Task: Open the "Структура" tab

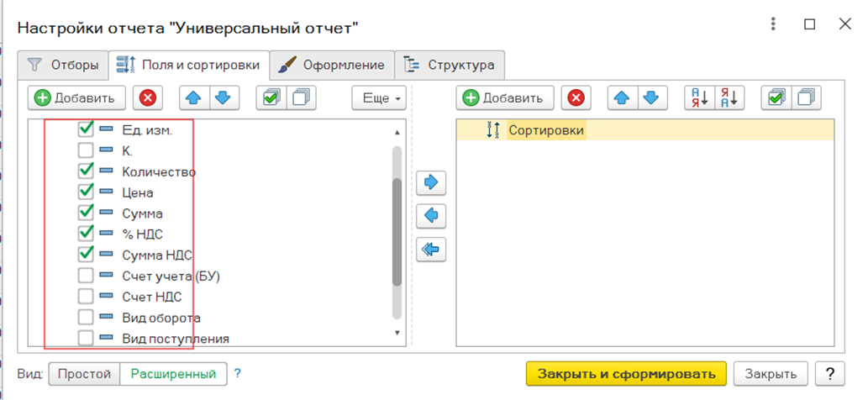Action: coord(450,65)
